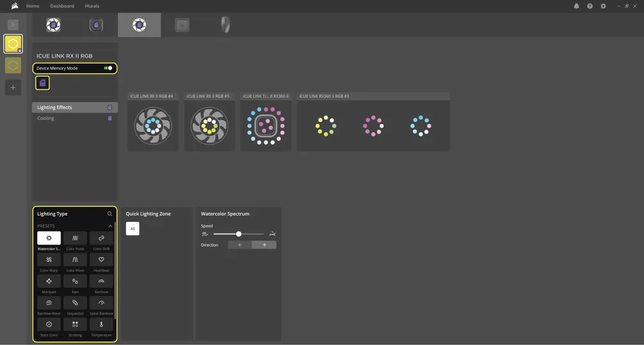Screen dimensions: 644x345
Task: Select the dimmed second profile icon
Action: 13,65
